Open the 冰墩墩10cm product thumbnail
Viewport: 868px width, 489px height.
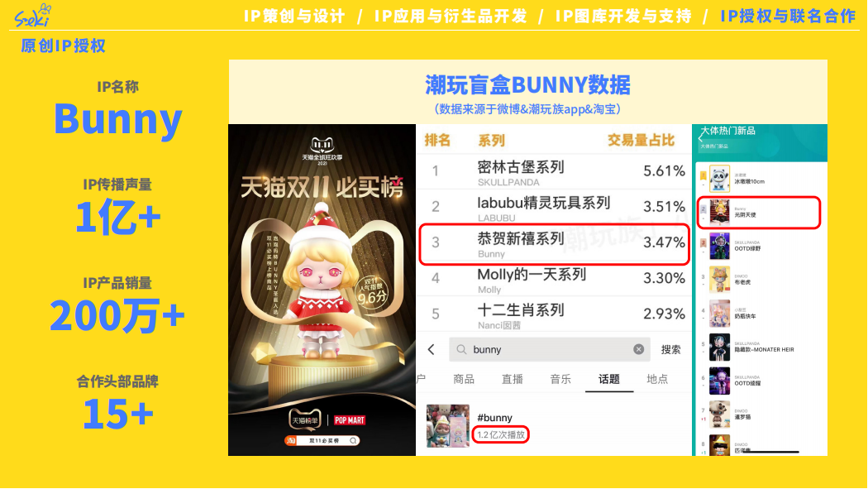point(720,179)
